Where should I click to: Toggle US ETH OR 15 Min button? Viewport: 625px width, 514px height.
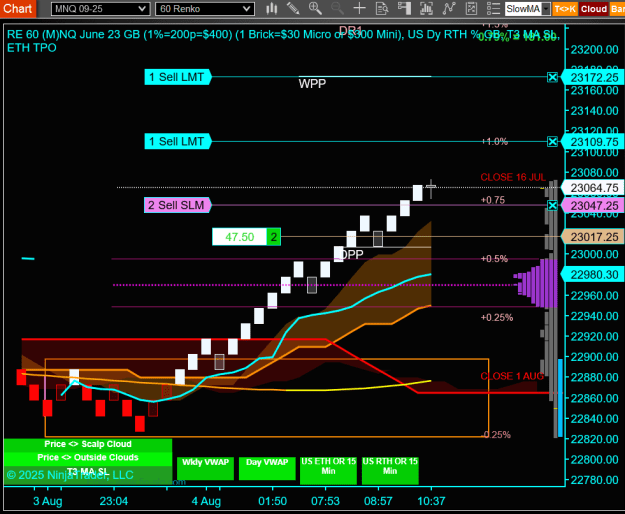(x=328, y=470)
